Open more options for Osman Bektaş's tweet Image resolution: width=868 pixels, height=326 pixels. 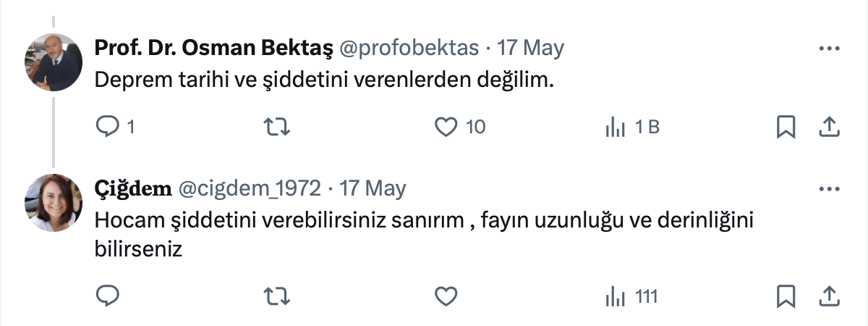pos(827,49)
